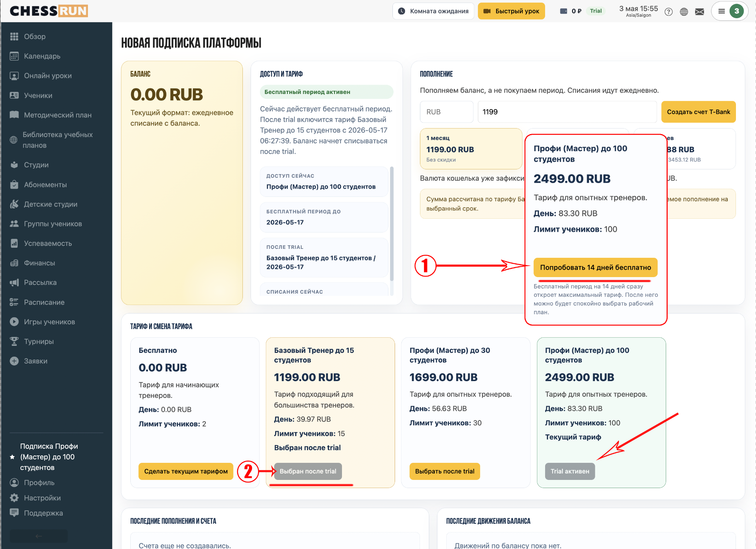
Task: Click Попробовать 14 дней бесплатно
Action: [x=596, y=267]
